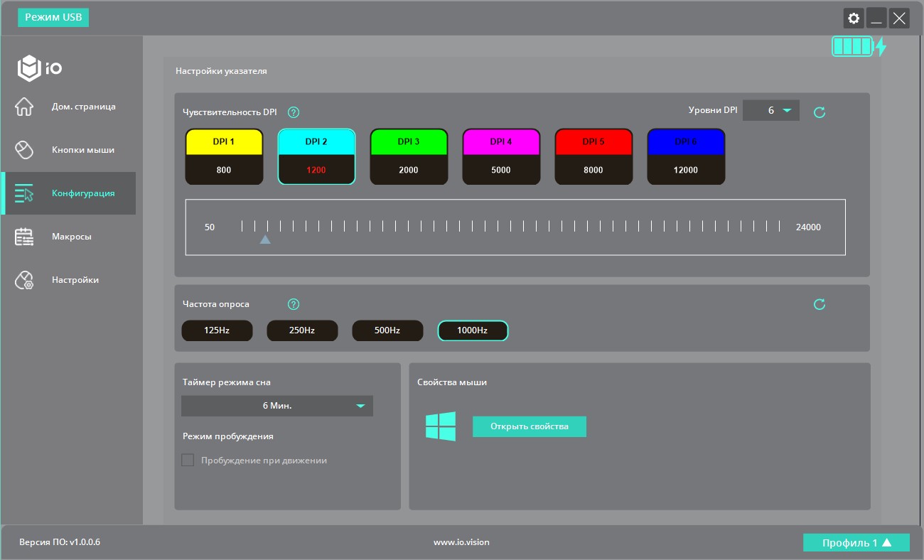Click the home icon in the sidebar
The image size is (924, 560).
pyautogui.click(x=24, y=107)
